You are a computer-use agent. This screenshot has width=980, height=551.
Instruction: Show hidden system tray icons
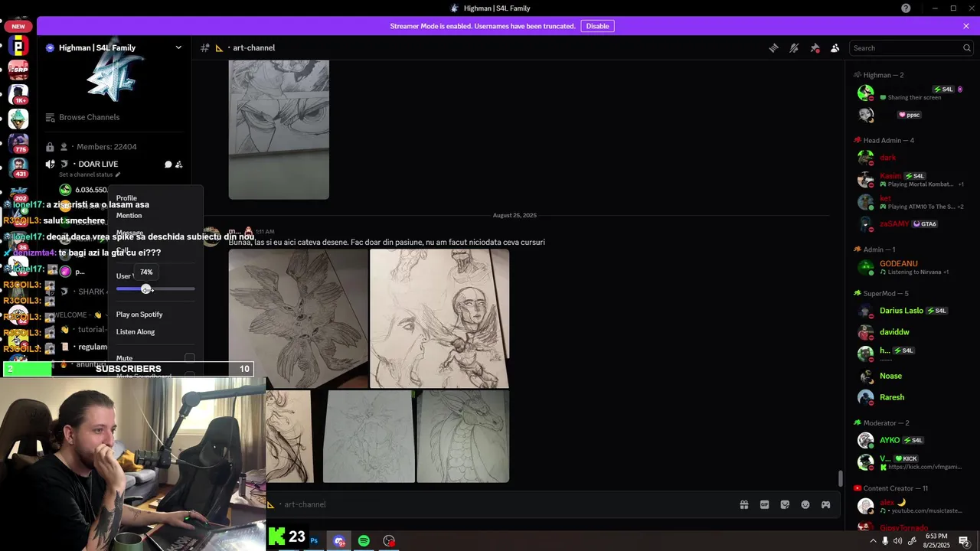tap(873, 541)
